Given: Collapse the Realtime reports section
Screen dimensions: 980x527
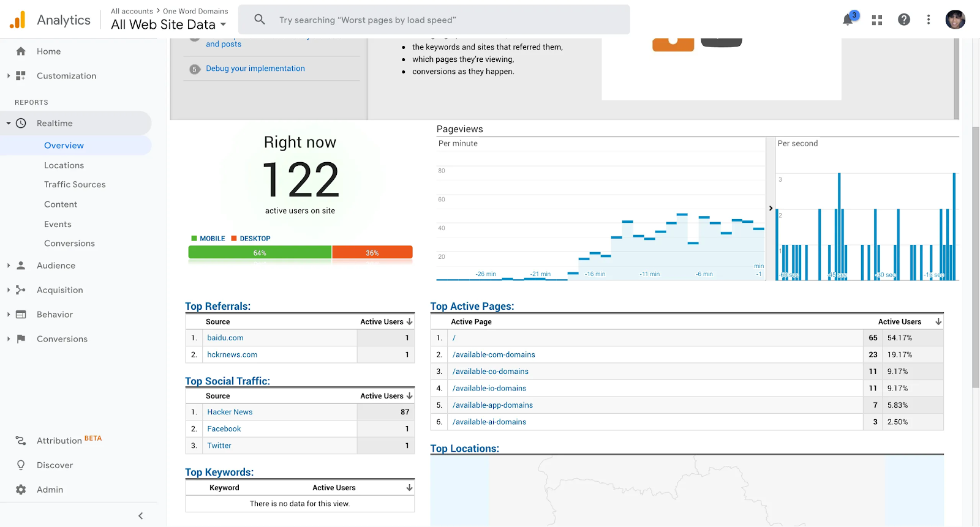Looking at the screenshot, I should pyautogui.click(x=9, y=123).
